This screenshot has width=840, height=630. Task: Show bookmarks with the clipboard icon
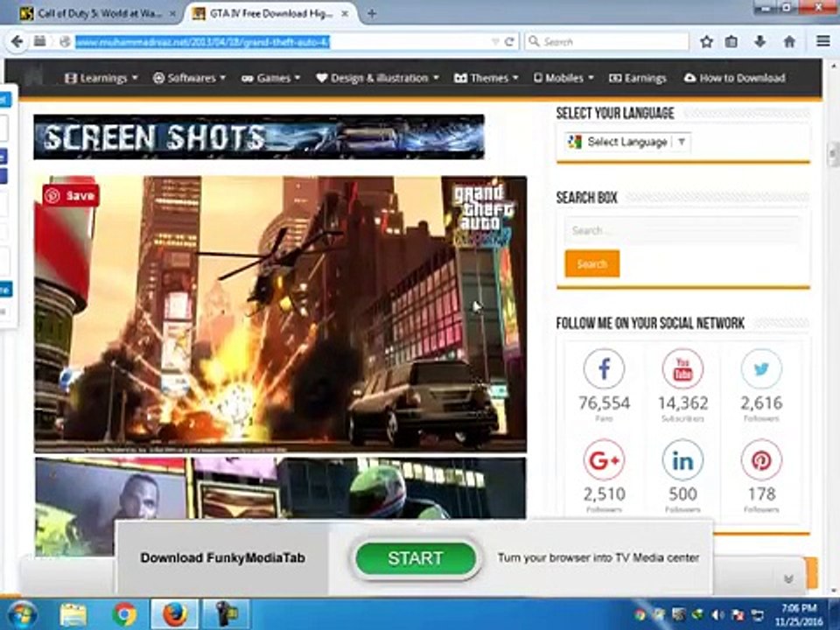731,42
